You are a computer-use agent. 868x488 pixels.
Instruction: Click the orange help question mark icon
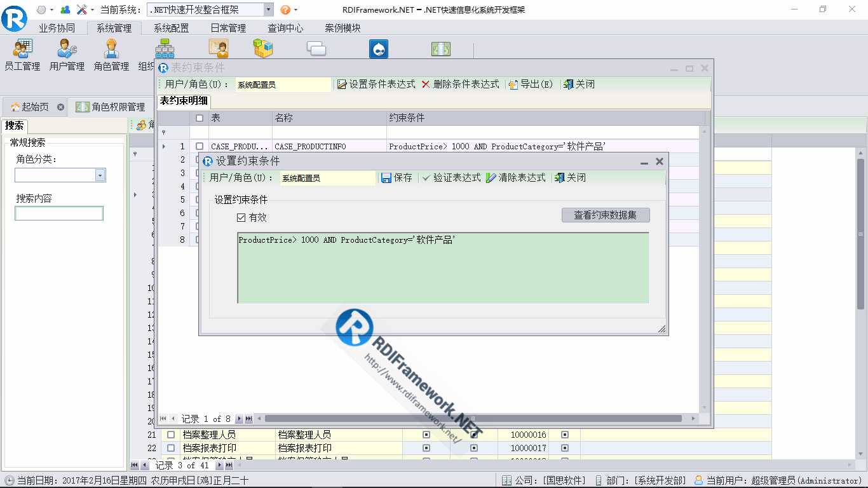click(285, 10)
